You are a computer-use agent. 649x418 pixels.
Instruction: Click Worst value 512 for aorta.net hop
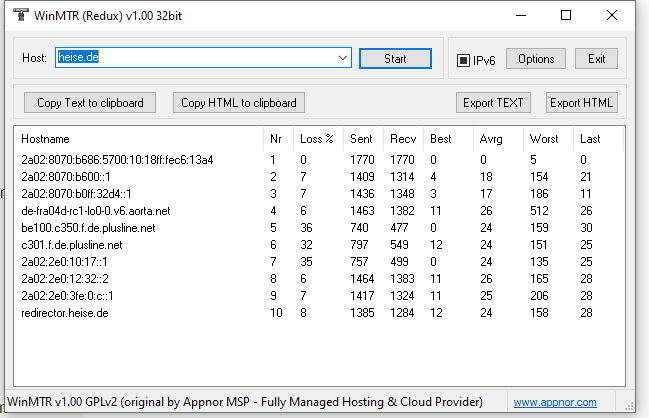click(539, 211)
